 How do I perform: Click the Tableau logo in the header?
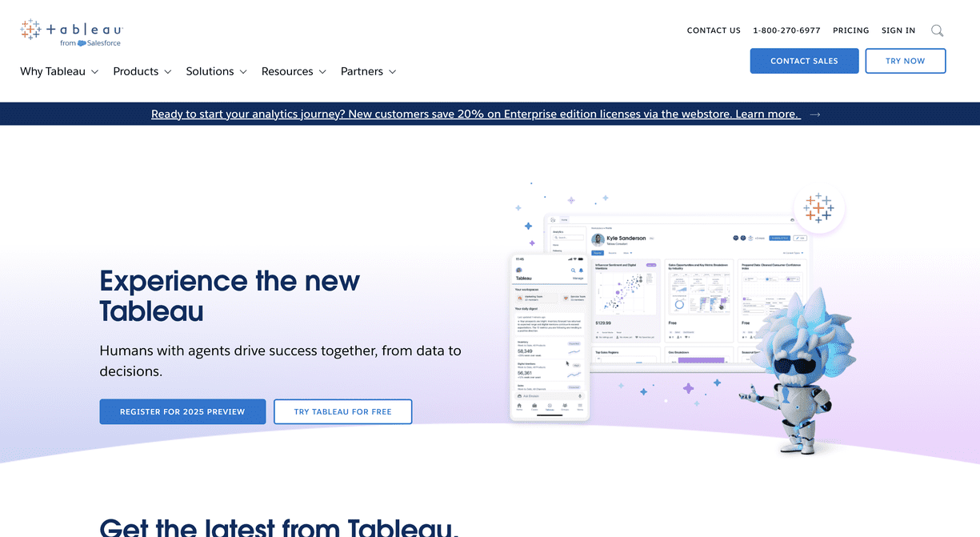tap(71, 32)
